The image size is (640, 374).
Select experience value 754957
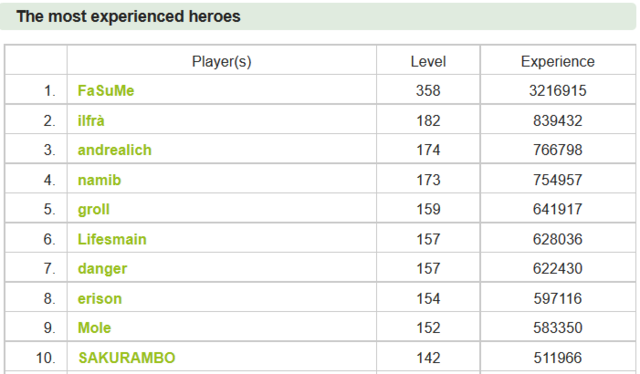[x=558, y=180]
